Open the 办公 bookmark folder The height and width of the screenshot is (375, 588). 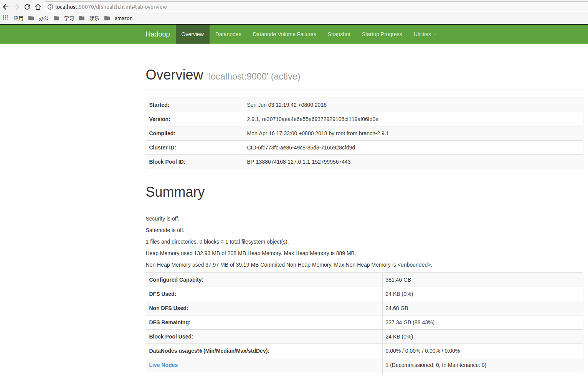(39, 18)
